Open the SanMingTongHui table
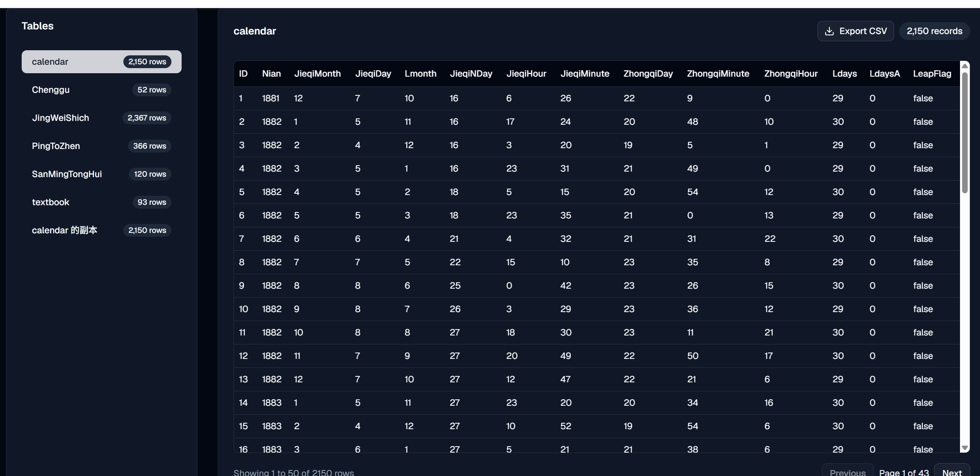 click(102, 174)
